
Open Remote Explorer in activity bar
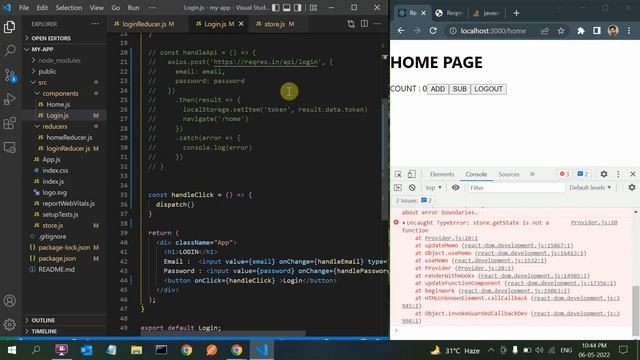(9, 147)
